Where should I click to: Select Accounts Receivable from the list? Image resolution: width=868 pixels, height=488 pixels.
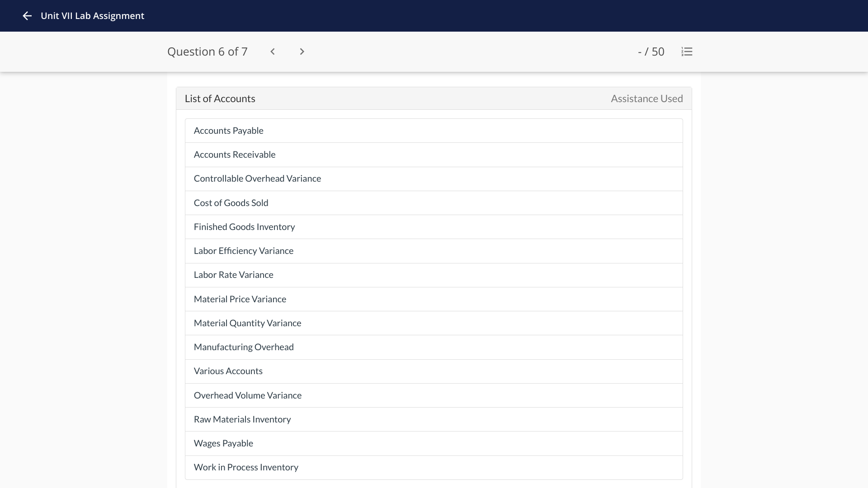[x=234, y=155]
